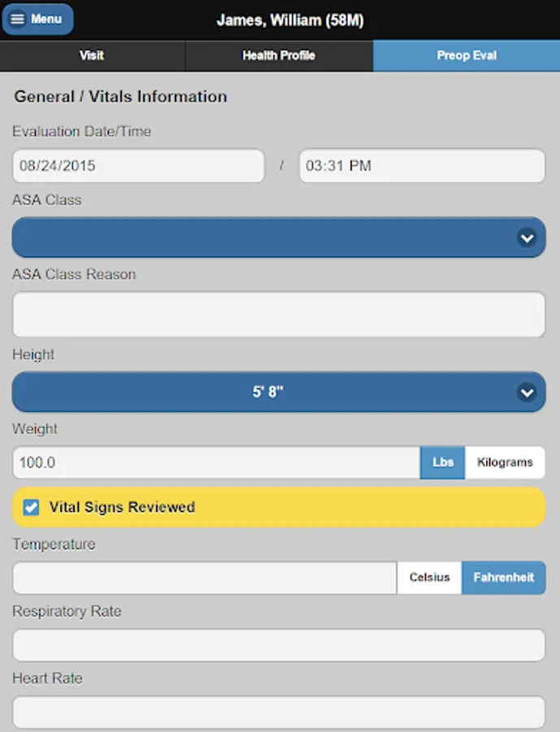Focus the Respiratory Rate field
This screenshot has height=732, width=560.
pyautogui.click(x=278, y=645)
